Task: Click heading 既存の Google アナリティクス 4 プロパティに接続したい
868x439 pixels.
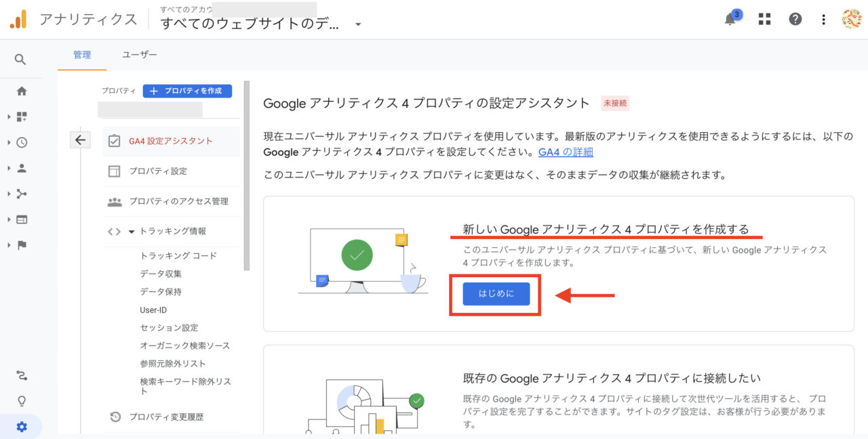Action: point(612,378)
